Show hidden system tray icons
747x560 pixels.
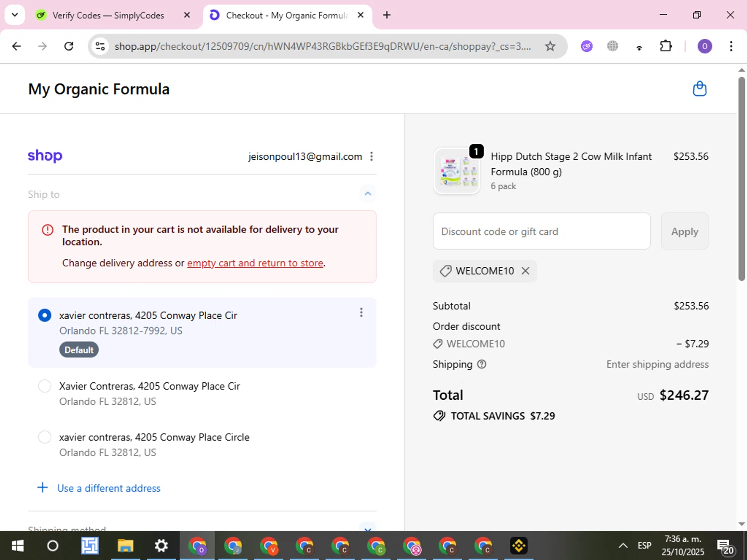(622, 546)
